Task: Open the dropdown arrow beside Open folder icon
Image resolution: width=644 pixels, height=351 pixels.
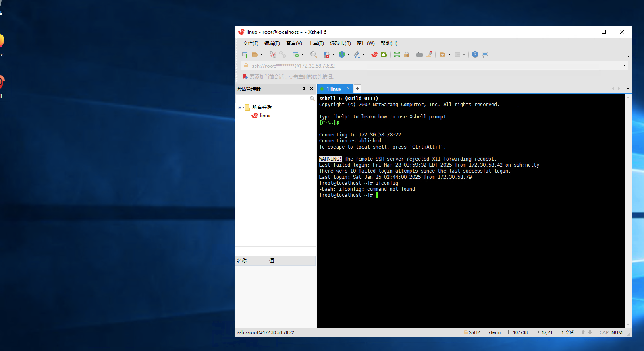Action: [x=262, y=55]
